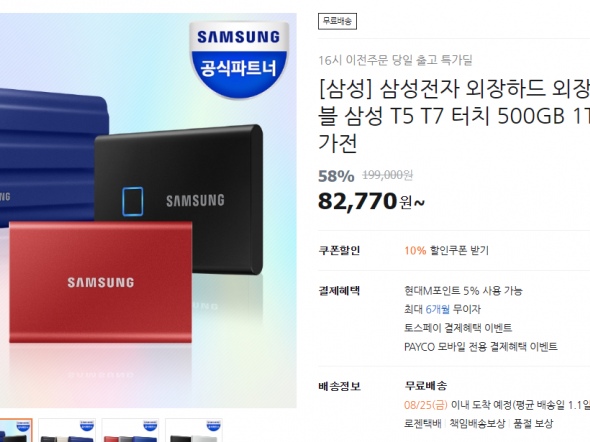
Task: Click the 16시 이전주문 당일 출고 특가딜 text
Action: point(395,60)
